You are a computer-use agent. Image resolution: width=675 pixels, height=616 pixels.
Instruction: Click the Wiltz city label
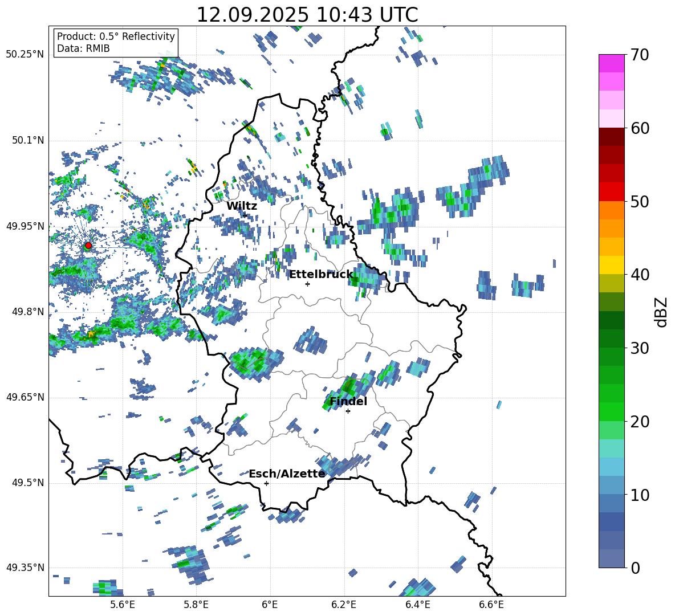(242, 206)
